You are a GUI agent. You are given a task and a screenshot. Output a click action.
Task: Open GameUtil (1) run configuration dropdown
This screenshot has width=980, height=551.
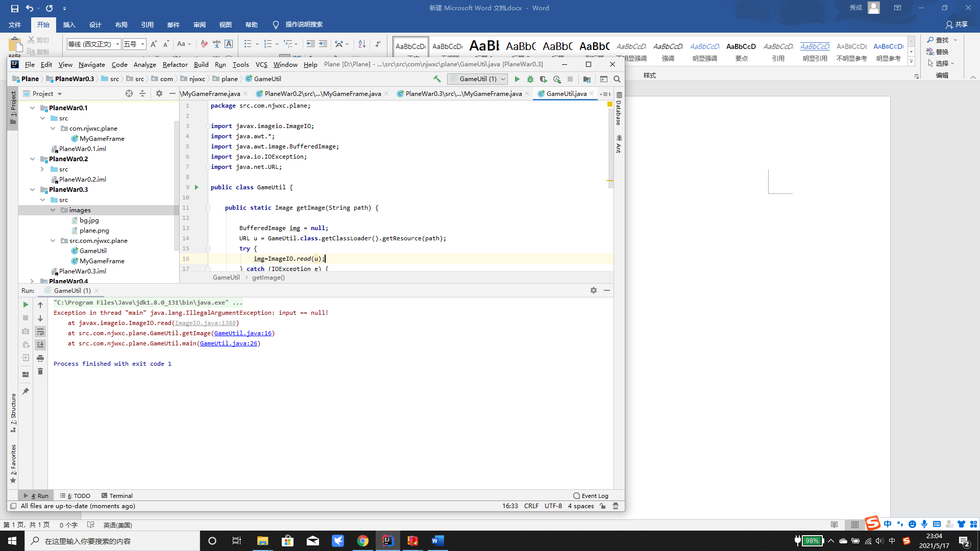(478, 79)
